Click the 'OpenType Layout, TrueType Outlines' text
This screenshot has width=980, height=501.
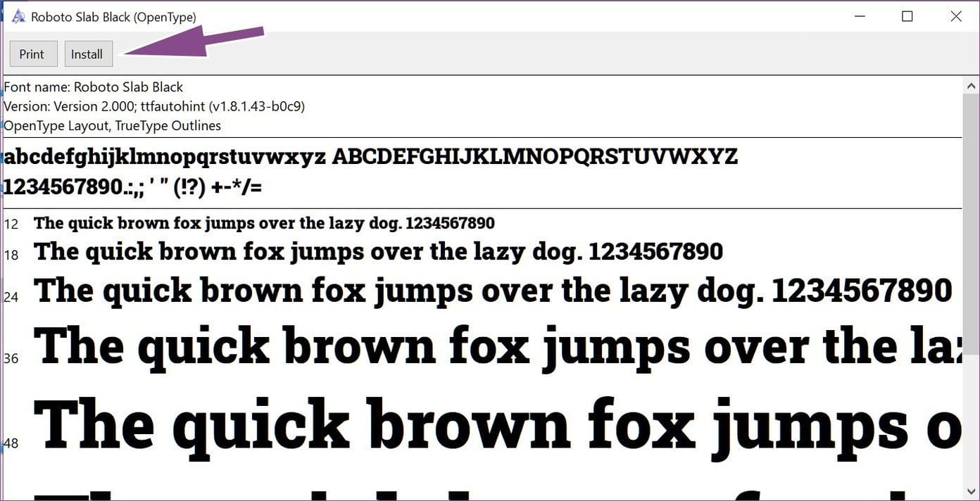(112, 126)
